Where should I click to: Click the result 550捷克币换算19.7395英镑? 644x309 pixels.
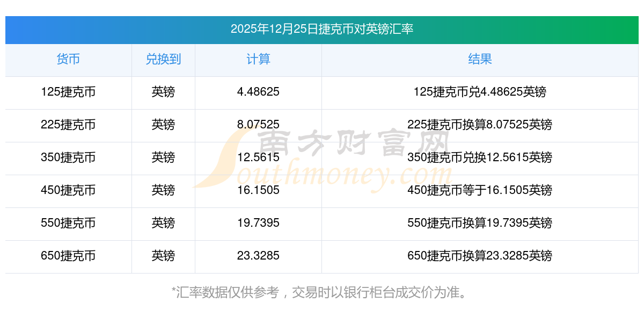[480, 223]
